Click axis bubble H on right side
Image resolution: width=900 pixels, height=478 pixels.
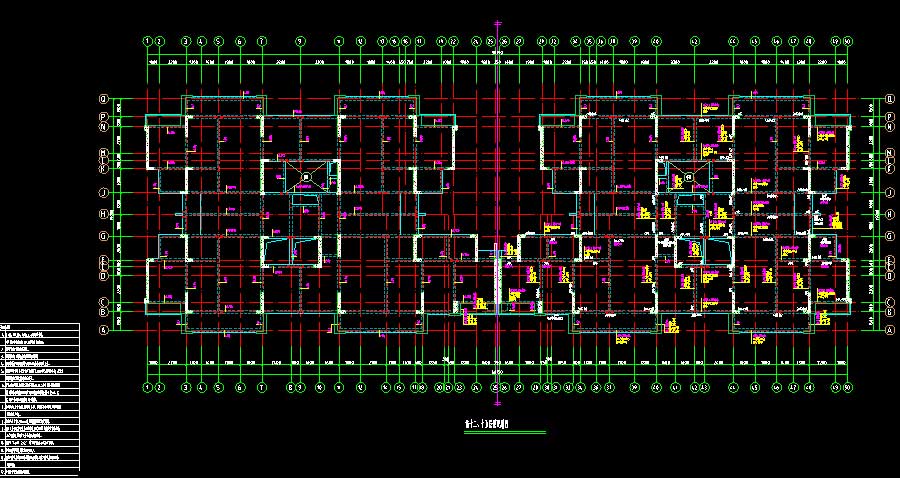(x=889, y=214)
